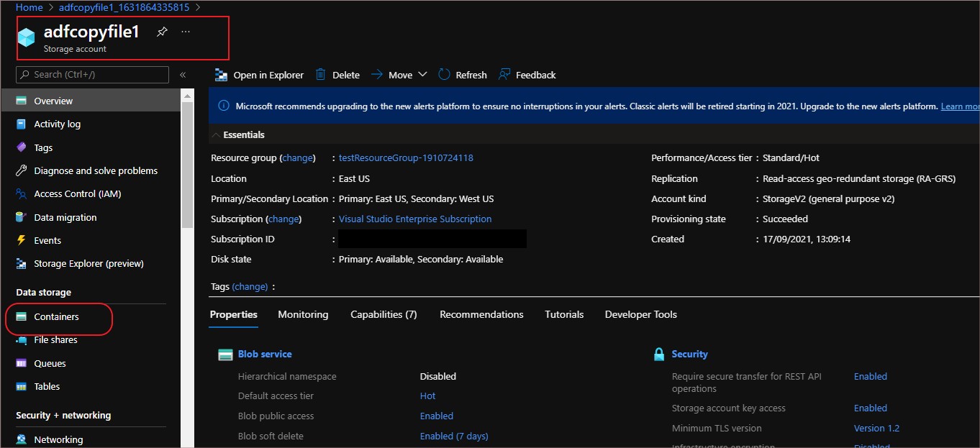
Task: Open Activity log from sidebar
Action: pos(57,124)
